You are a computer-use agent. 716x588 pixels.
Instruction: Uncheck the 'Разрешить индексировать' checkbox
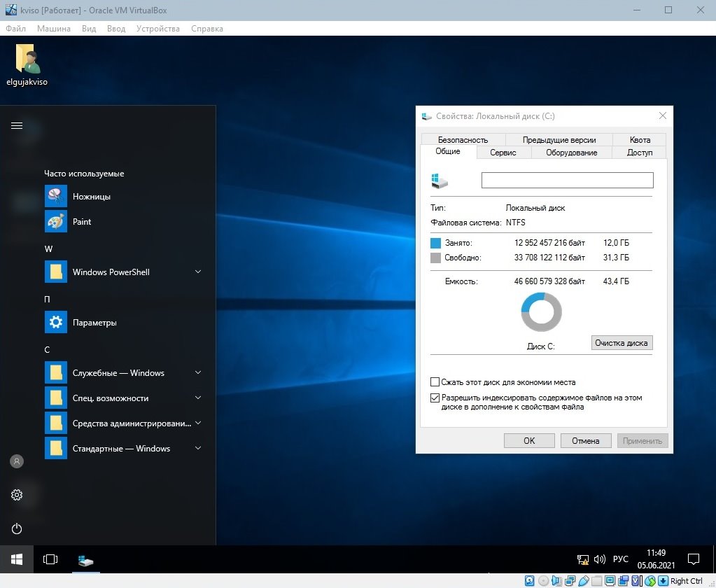click(435, 398)
